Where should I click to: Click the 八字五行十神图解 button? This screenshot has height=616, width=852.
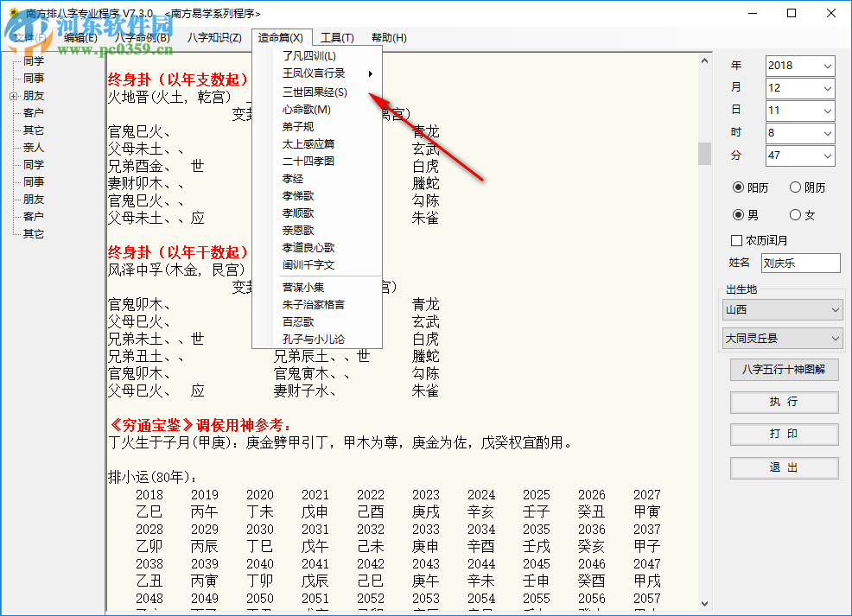(784, 370)
